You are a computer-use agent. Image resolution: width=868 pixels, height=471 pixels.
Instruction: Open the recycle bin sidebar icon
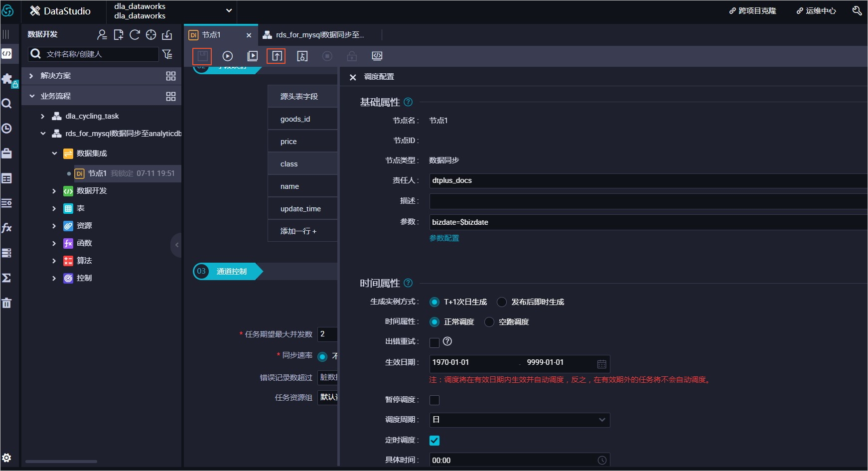click(x=6, y=303)
